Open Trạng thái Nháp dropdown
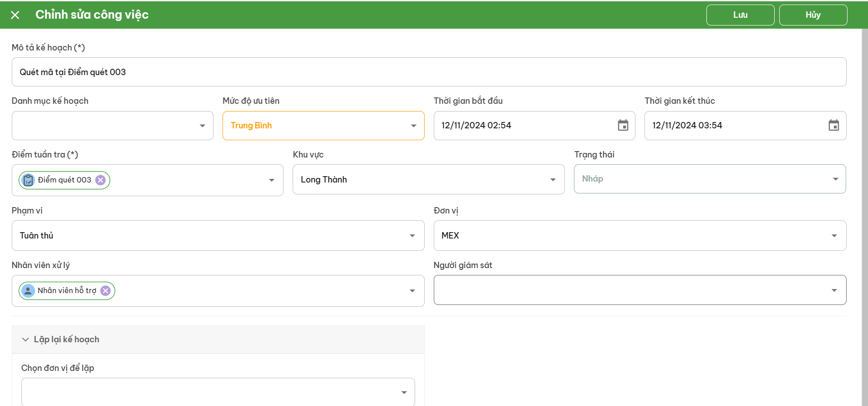868x406 pixels. pyautogui.click(x=710, y=179)
